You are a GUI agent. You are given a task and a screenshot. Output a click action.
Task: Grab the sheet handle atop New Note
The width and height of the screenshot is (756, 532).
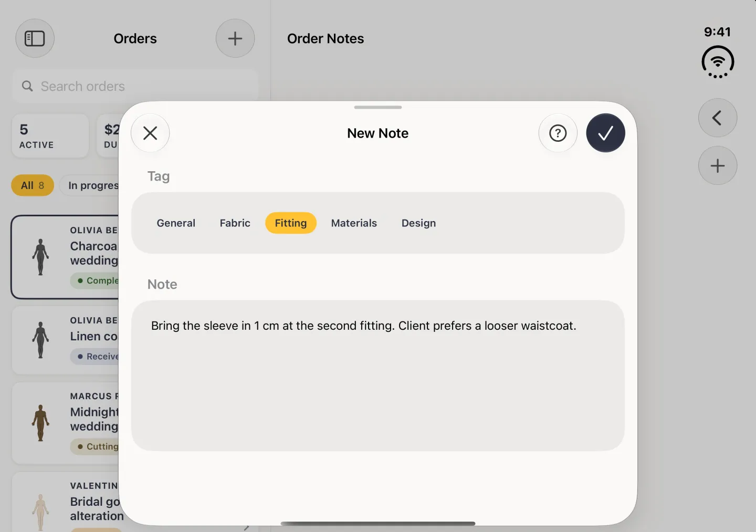(x=377, y=107)
